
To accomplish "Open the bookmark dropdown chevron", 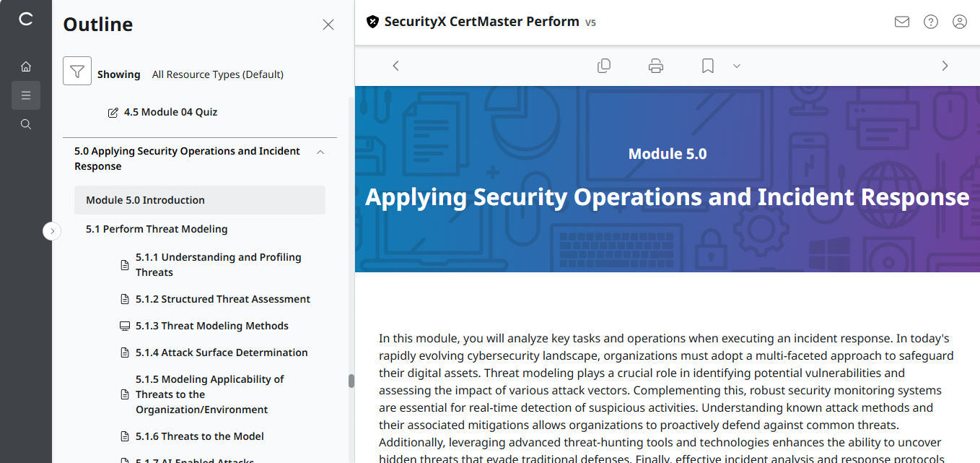I will click(x=736, y=66).
